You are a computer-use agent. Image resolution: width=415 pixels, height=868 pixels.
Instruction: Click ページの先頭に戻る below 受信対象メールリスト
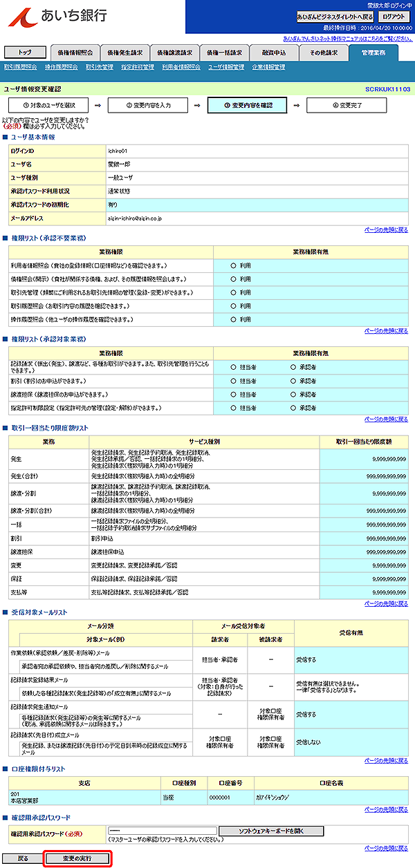[x=386, y=759]
